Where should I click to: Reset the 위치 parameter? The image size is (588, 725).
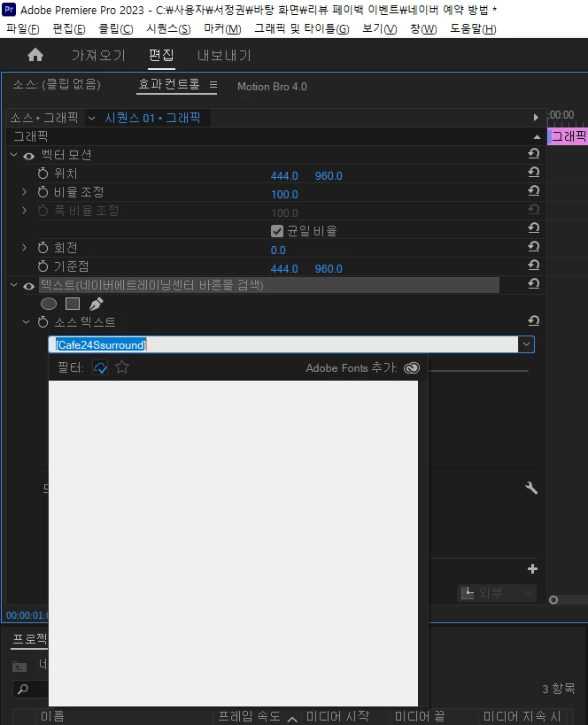coord(534,173)
